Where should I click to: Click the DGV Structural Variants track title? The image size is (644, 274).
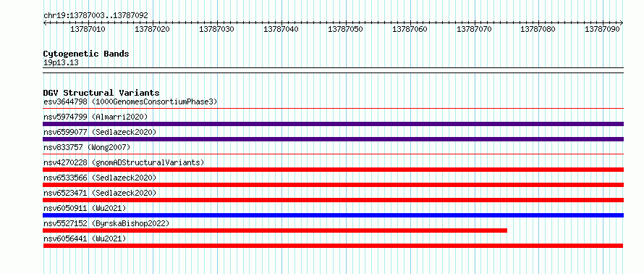pyautogui.click(x=101, y=93)
